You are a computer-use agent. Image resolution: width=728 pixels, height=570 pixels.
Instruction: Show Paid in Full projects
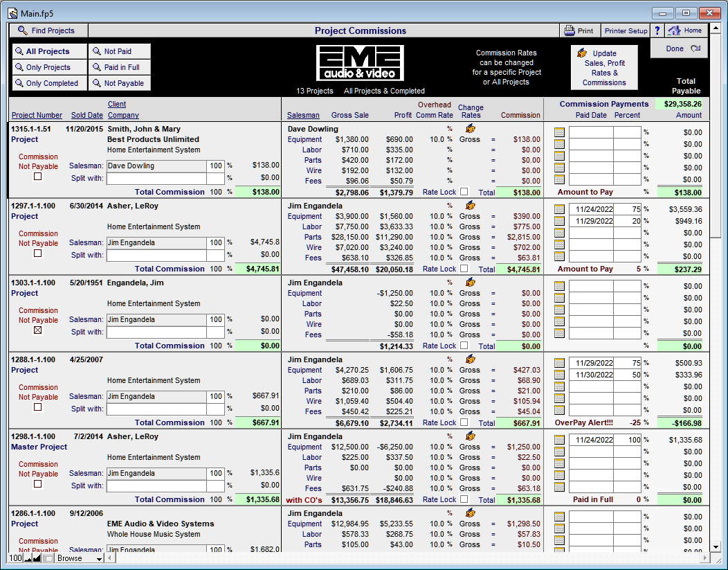pyautogui.click(x=120, y=67)
